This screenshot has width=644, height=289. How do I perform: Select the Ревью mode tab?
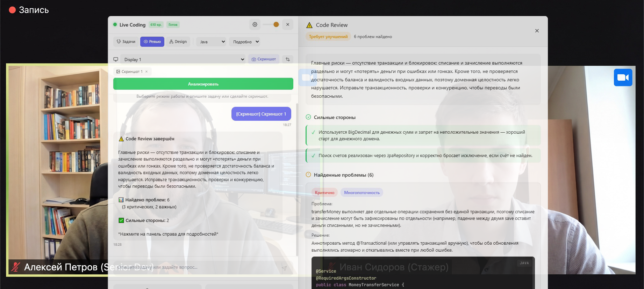pos(152,42)
